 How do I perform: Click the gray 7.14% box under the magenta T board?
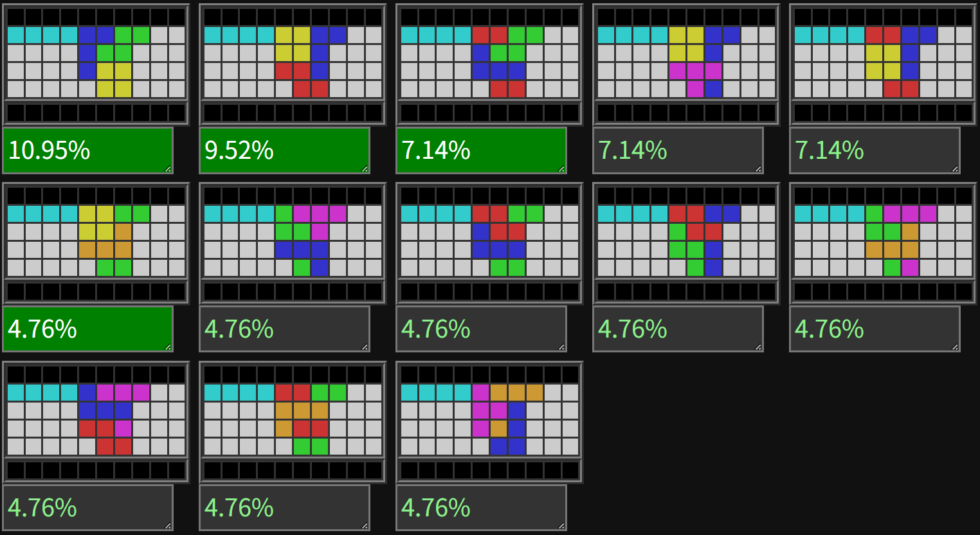pos(678,150)
